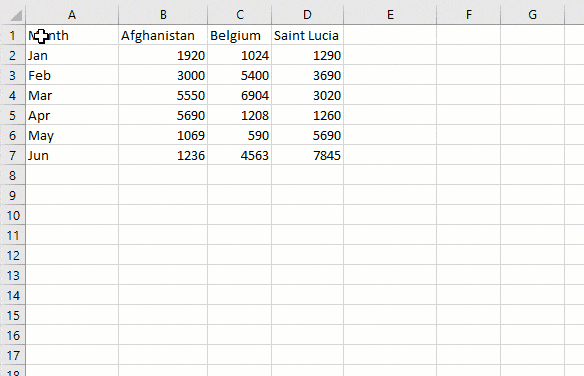Image resolution: width=584 pixels, height=376 pixels.
Task: Select column B header
Action: (163, 15)
